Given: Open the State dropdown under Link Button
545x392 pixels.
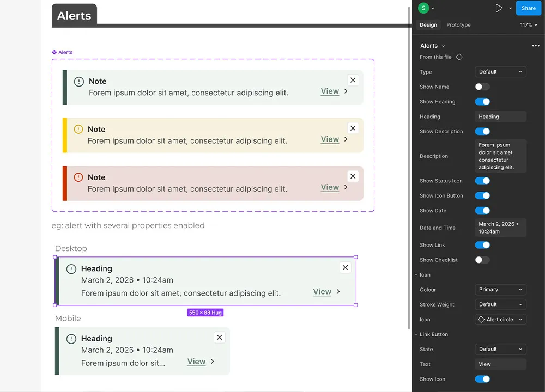Looking at the screenshot, I should 500,350.
